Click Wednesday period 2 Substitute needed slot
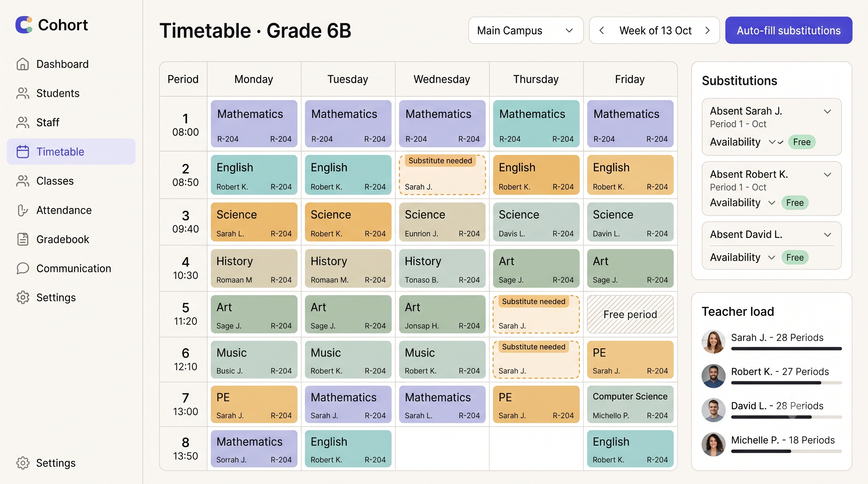Screen dimensions: 868x484 click(442, 175)
